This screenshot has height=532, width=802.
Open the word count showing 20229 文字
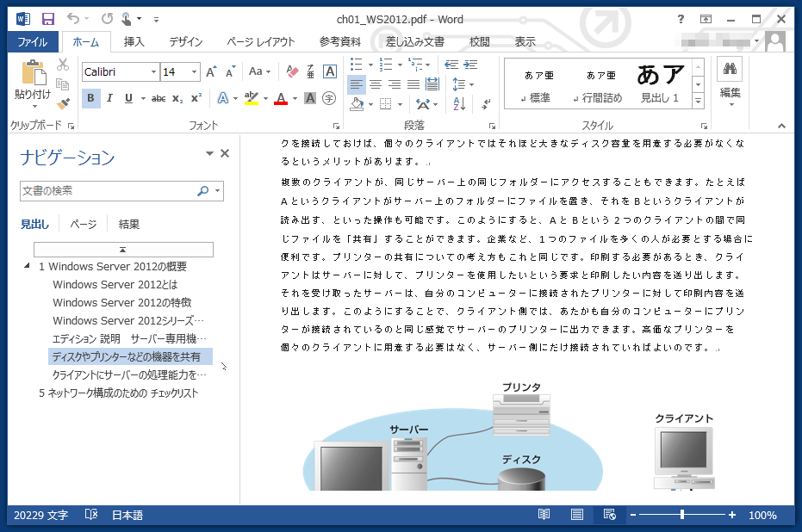pos(41,515)
